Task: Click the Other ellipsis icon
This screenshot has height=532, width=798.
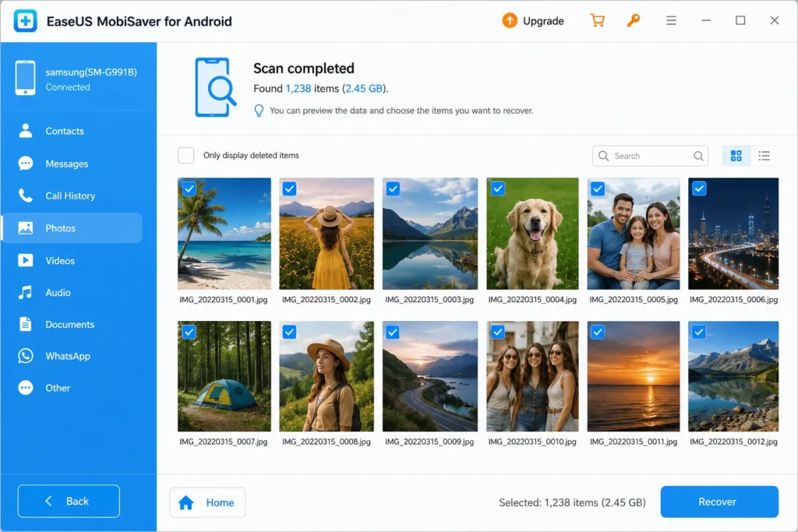Action: click(26, 388)
